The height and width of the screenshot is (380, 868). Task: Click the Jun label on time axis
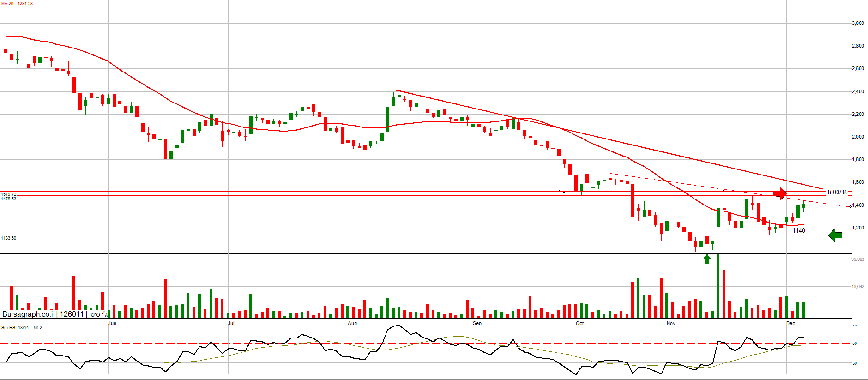112,323
